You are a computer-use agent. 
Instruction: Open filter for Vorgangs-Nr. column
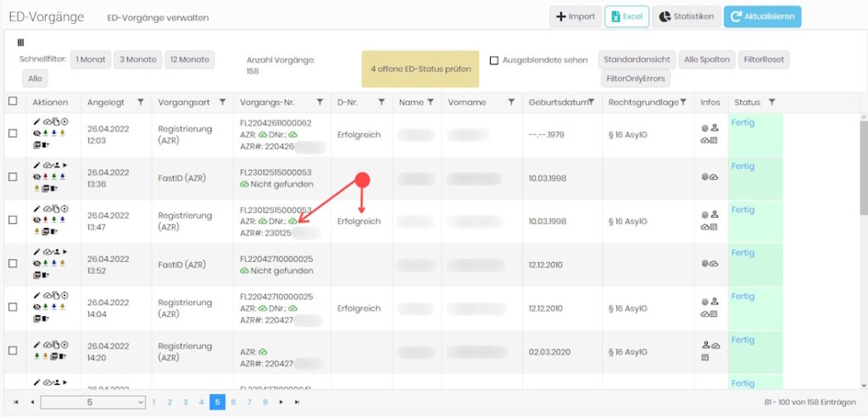[x=320, y=102]
